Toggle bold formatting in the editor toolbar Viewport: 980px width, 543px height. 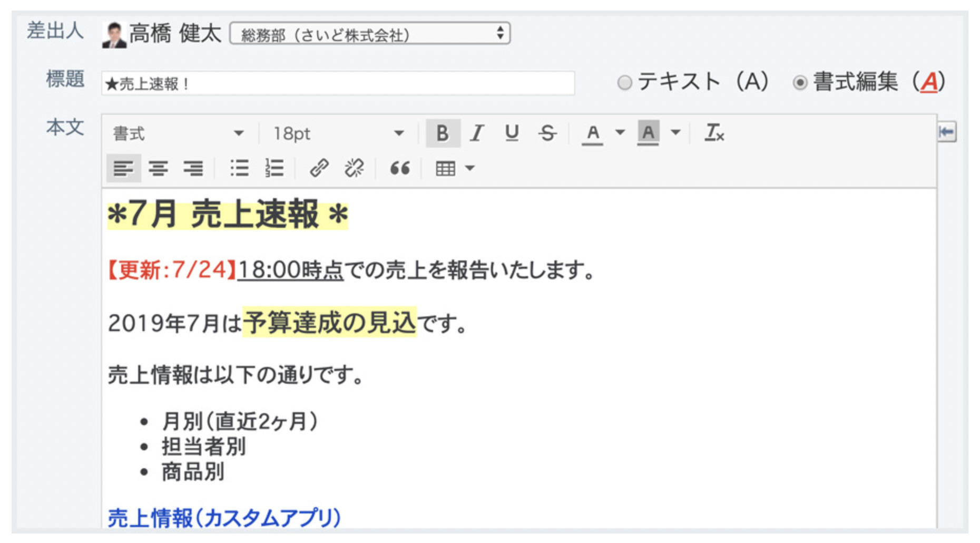pos(443,133)
